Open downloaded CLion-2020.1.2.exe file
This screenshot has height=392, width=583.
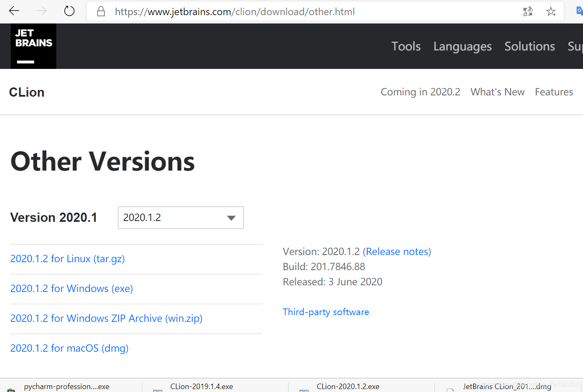[348, 387]
